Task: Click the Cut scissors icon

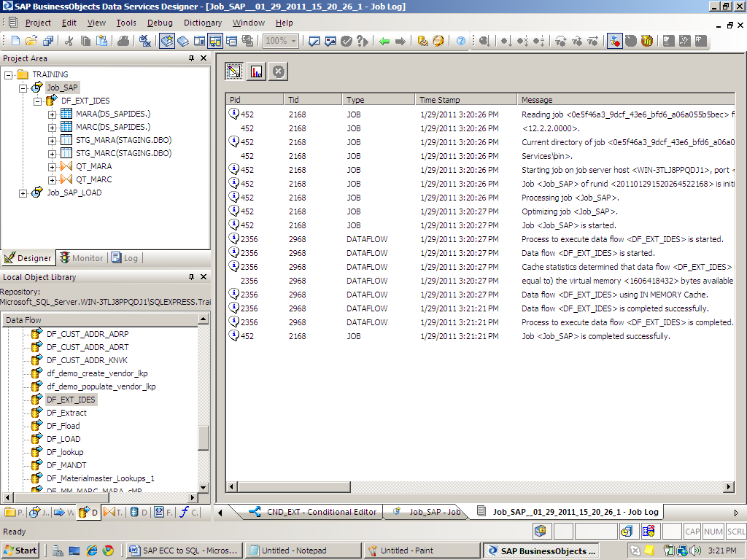Action: click(x=69, y=41)
